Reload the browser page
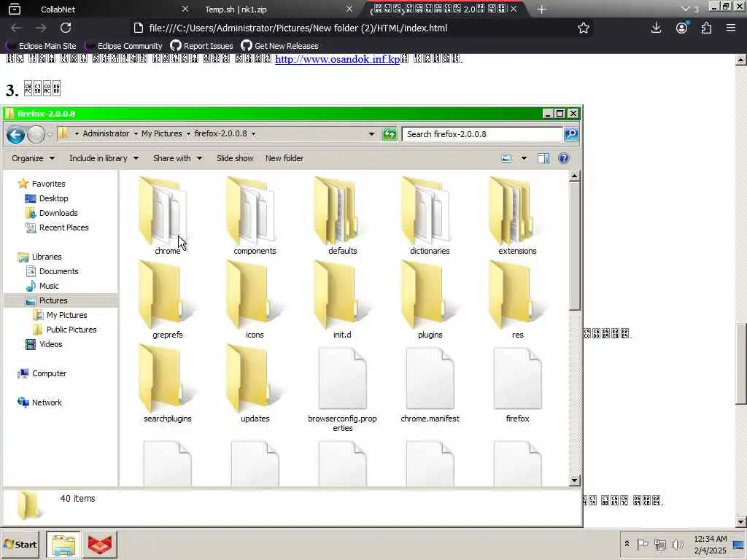The height and width of the screenshot is (560, 747). [x=66, y=28]
